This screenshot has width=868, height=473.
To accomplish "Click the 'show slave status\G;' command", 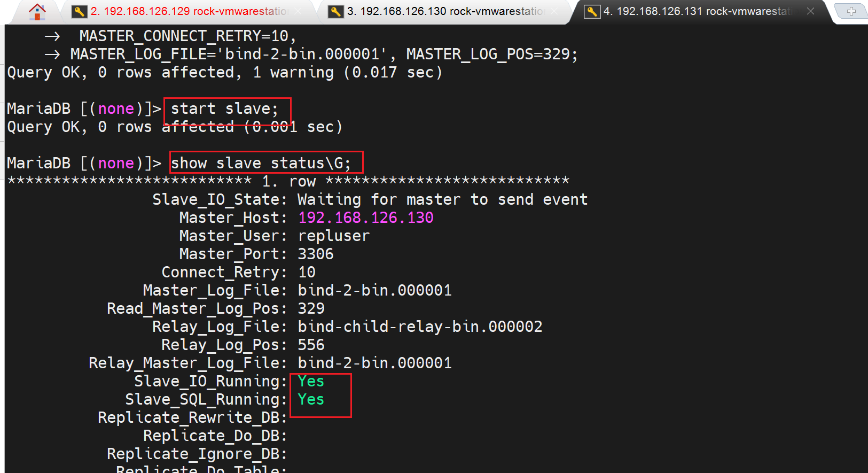I will (261, 163).
